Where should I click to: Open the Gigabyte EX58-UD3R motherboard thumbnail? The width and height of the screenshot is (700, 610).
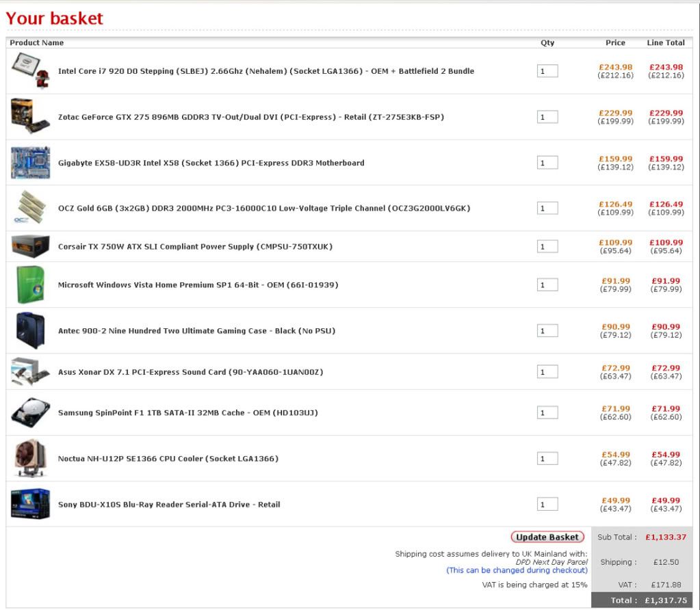click(x=31, y=163)
